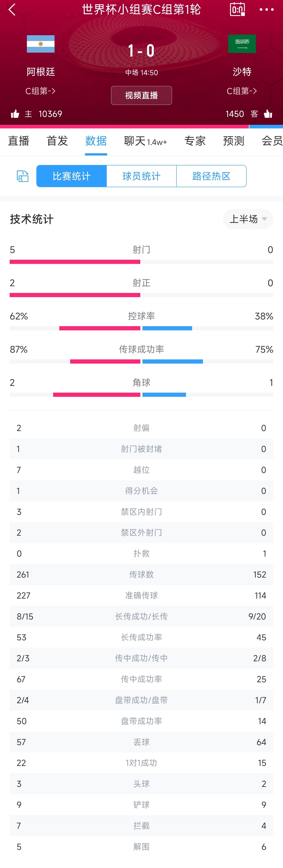Select the 比赛统计 segment

71,176
